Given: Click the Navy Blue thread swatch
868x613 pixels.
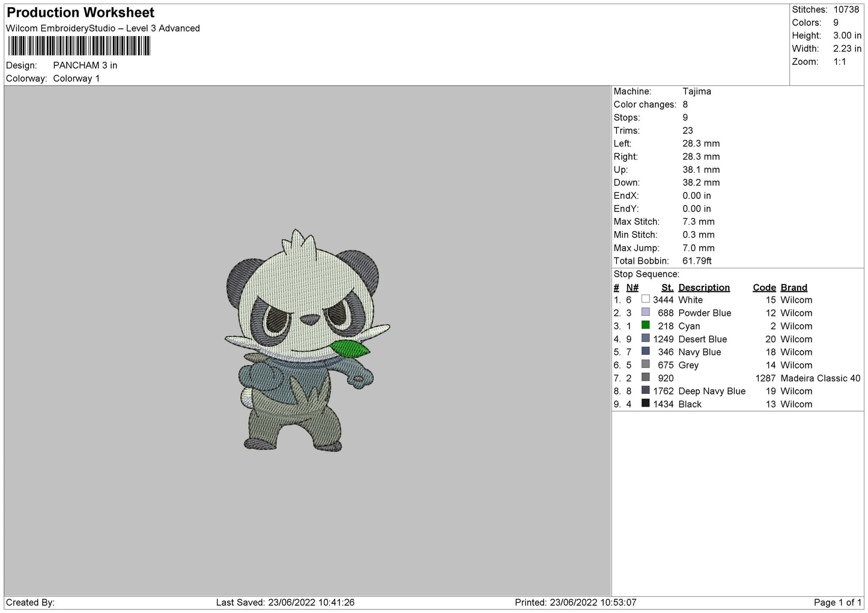Looking at the screenshot, I should pos(645,351).
